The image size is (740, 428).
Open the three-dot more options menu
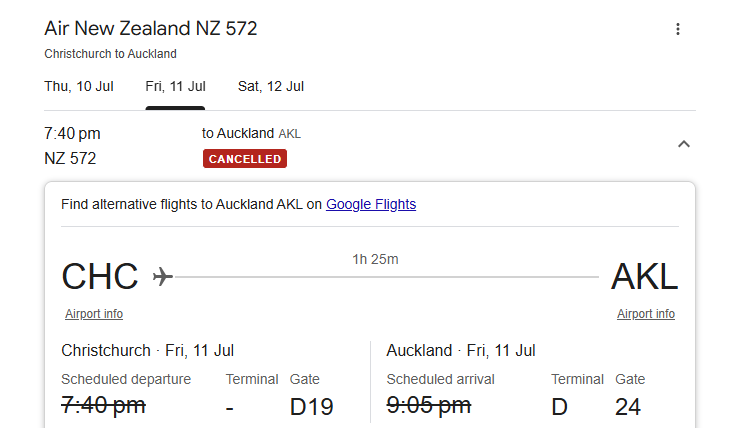pos(678,29)
